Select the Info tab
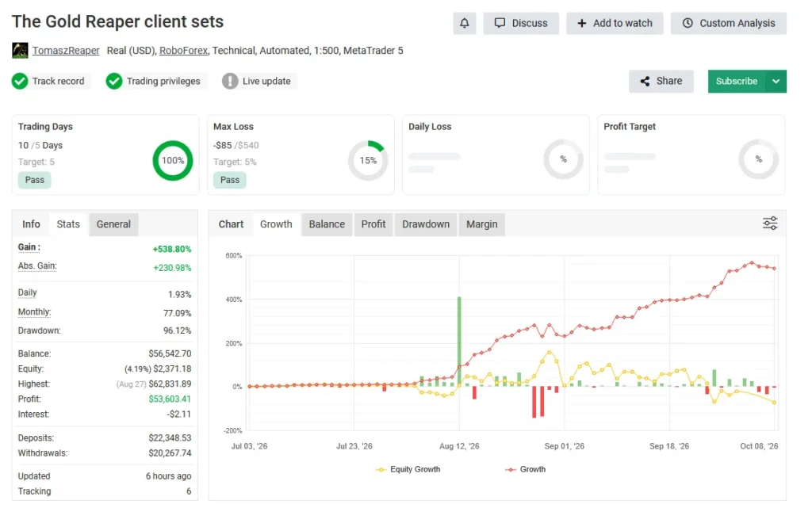Viewport: 812px width, 508px height. [31, 224]
